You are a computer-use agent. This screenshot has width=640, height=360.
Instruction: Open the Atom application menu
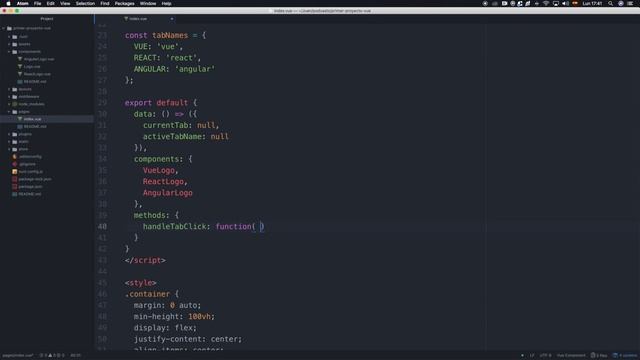(22, 3)
